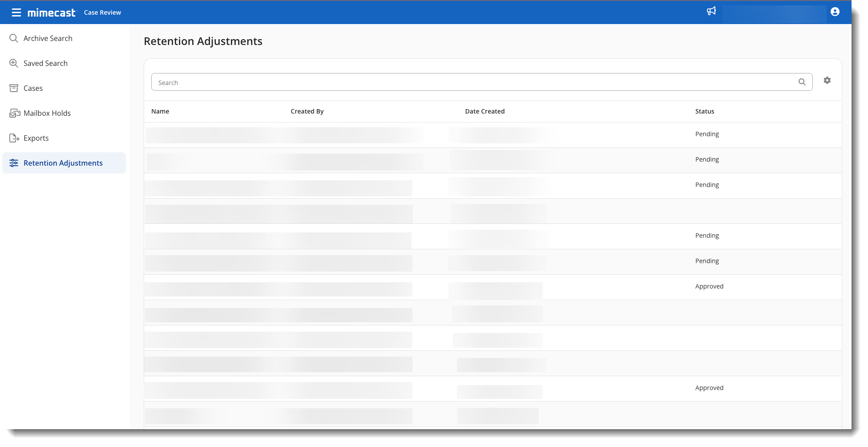868x447 pixels.
Task: Go to Exports in the sidebar
Action: click(x=36, y=138)
